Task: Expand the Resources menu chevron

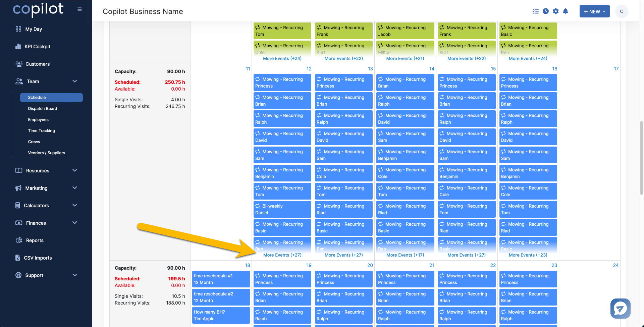Action: point(75,171)
